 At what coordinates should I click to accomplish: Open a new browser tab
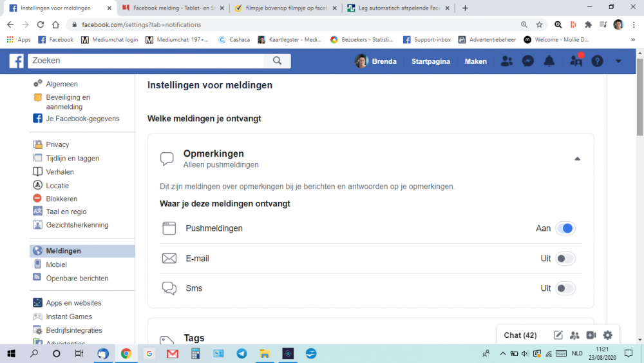465,8
